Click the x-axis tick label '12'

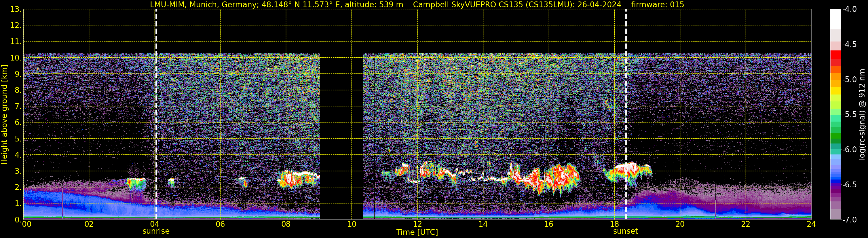click(x=417, y=224)
